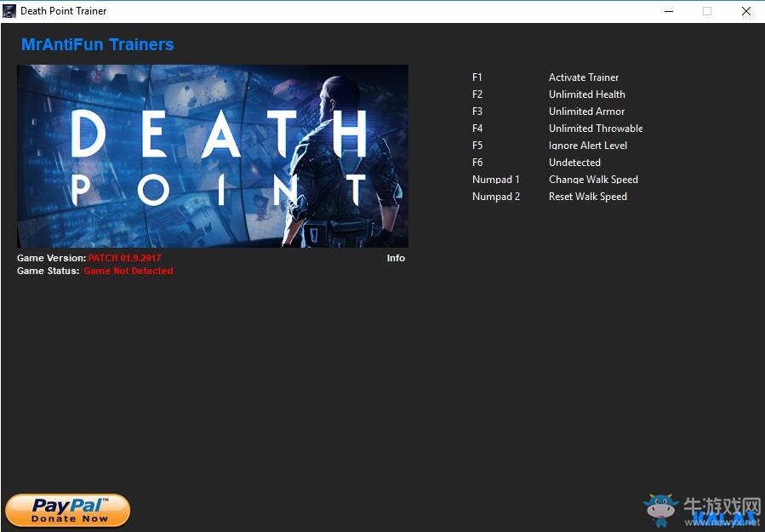Click the F6 hotkey label
Image resolution: width=765 pixels, height=532 pixels.
coord(477,163)
